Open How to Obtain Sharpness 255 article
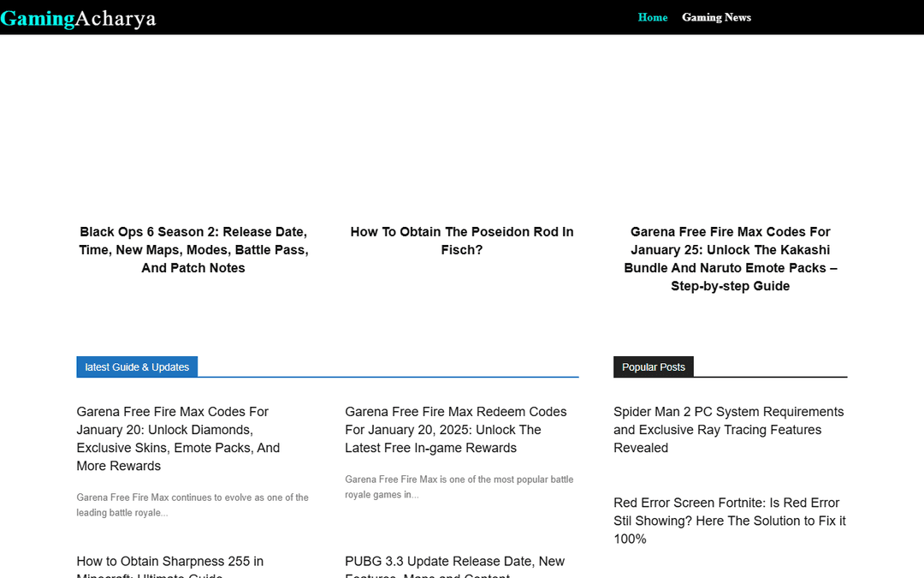This screenshot has height=578, width=924. tap(169, 565)
